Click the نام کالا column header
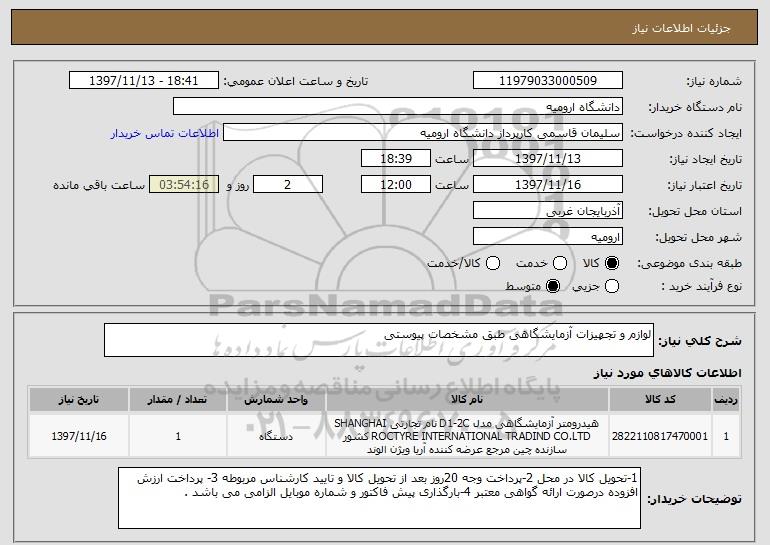Viewport: 770px width, 545px height. point(467,400)
